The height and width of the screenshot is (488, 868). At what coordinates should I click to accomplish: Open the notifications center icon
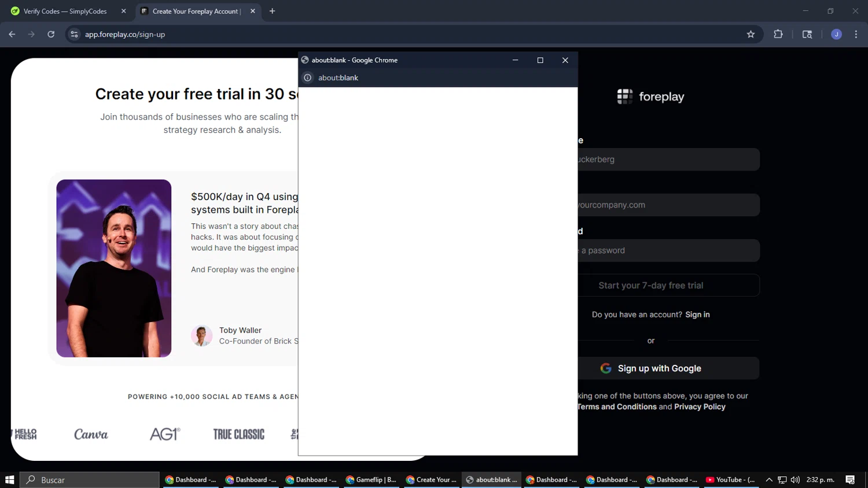pyautogui.click(x=850, y=480)
